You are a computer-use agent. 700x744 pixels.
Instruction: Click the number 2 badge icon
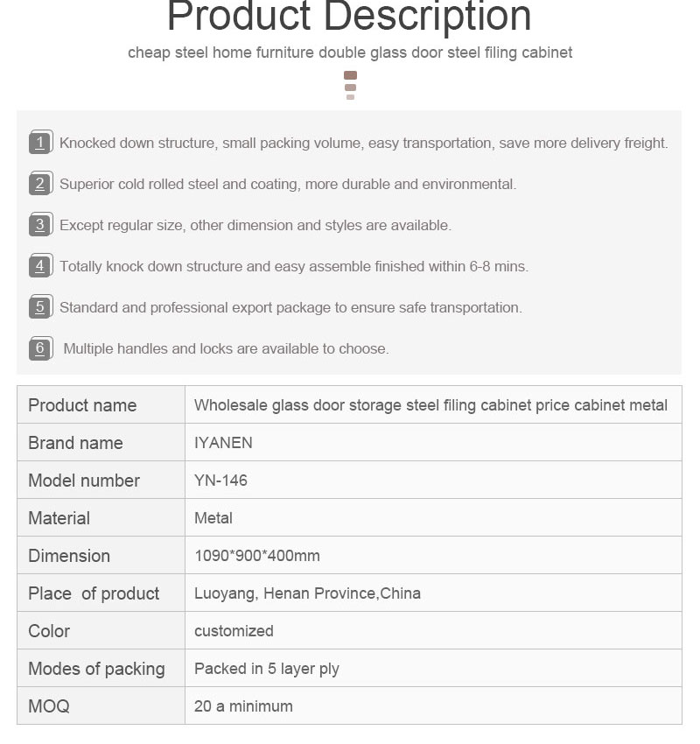(41, 183)
